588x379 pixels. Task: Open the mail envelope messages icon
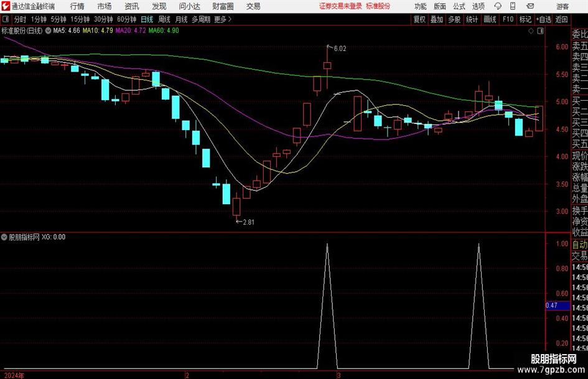(x=530, y=6)
